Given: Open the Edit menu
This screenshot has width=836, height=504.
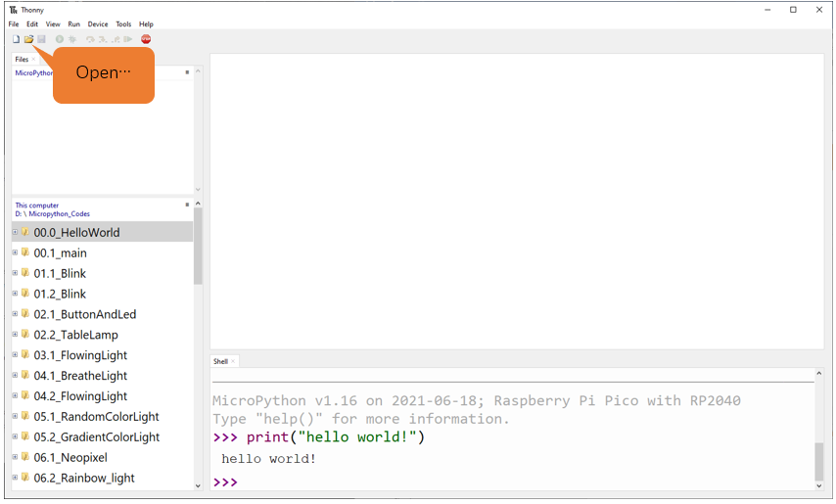Looking at the screenshot, I should pyautogui.click(x=32, y=23).
